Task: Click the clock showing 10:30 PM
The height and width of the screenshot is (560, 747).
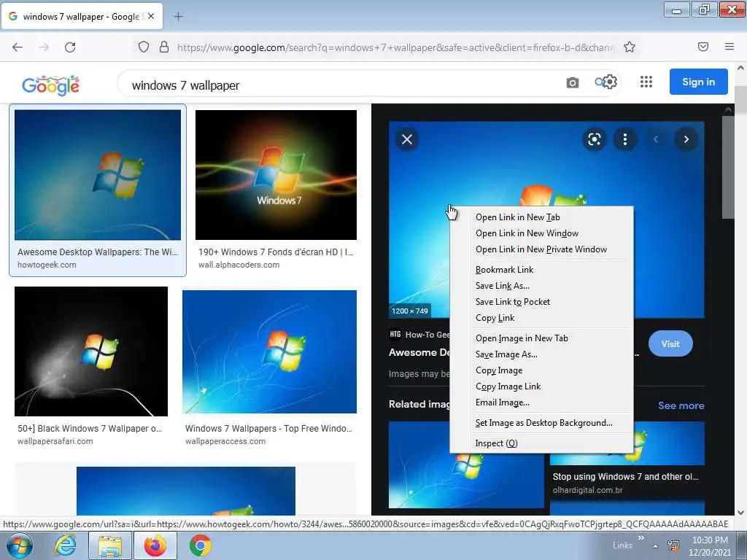Action: (709, 540)
